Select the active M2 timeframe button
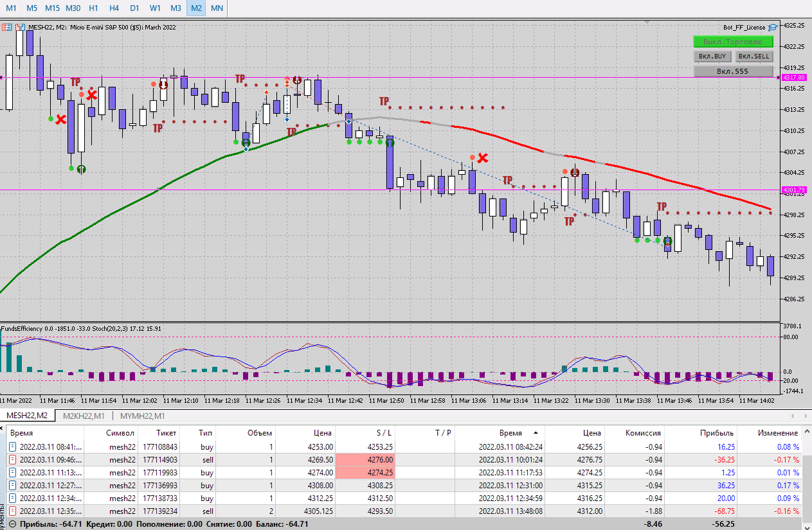This screenshot has height=530, width=812. pyautogui.click(x=196, y=8)
